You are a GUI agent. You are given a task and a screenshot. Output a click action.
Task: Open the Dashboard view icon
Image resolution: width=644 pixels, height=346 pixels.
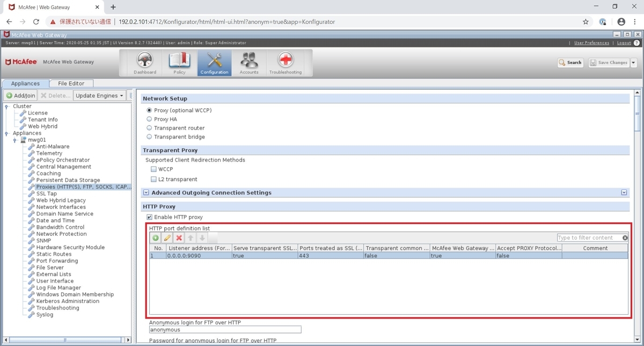[145, 63]
